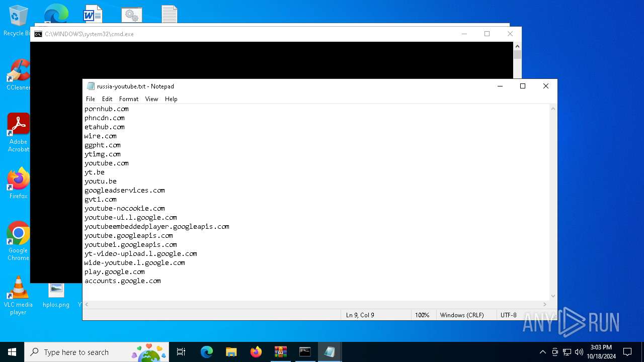
Task: Maximize the cmd.exe window
Action: (487, 34)
